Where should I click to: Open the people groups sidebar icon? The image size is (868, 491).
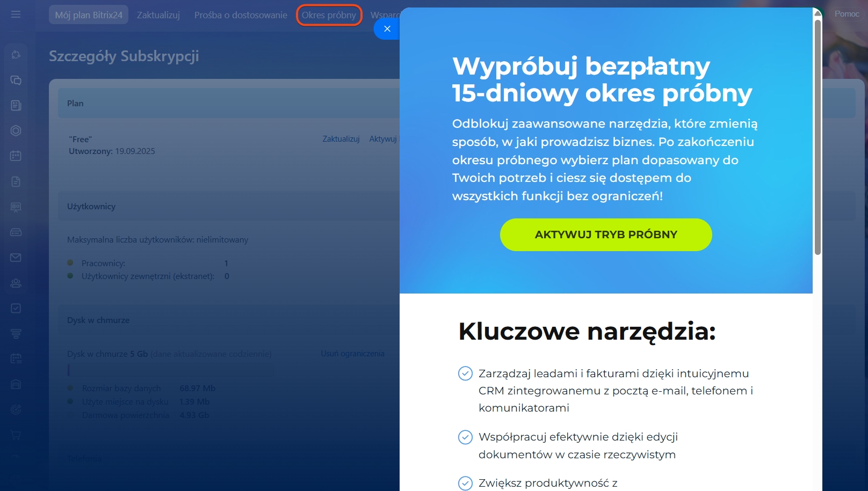(16, 283)
